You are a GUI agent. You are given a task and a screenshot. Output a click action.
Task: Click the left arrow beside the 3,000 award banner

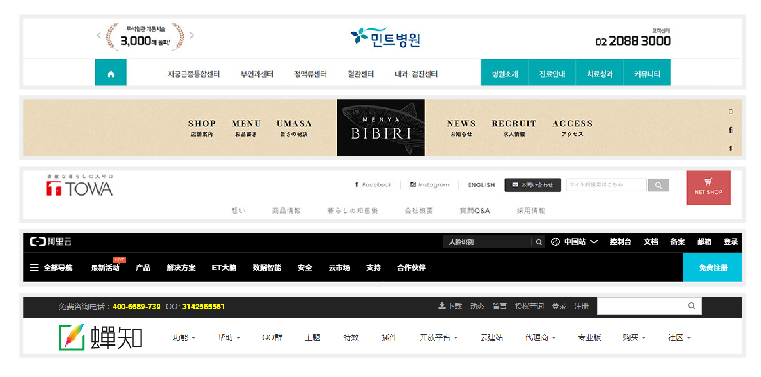[99, 35]
